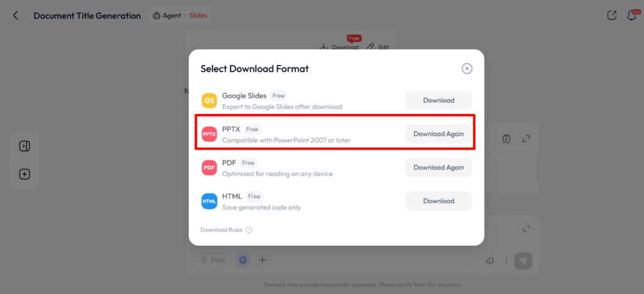Open the Fast mode selector
This screenshot has width=644, height=294.
click(213, 260)
